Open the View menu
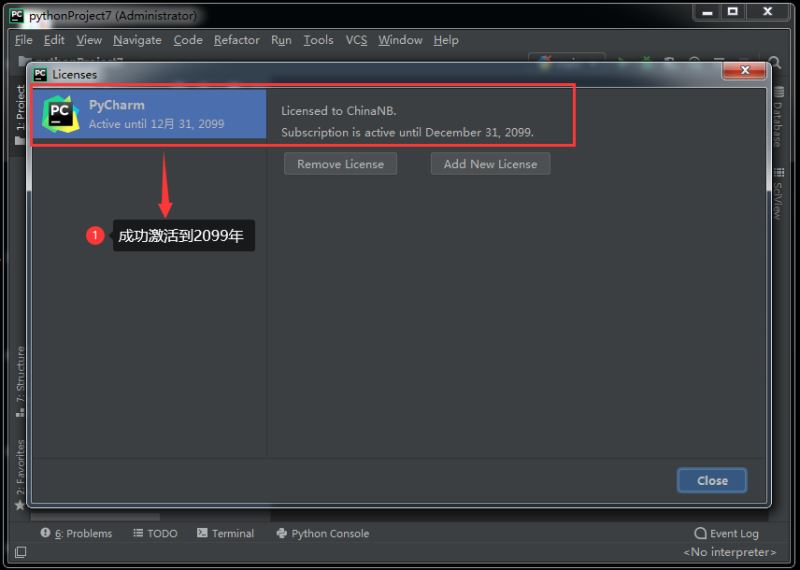This screenshot has width=800, height=570. click(x=89, y=40)
